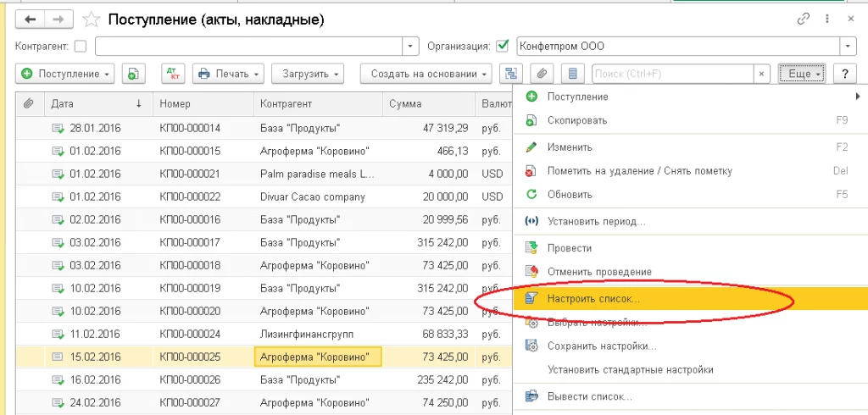Select the sum cell 68 833,33
The width and height of the screenshot is (868, 415).
(429, 334)
